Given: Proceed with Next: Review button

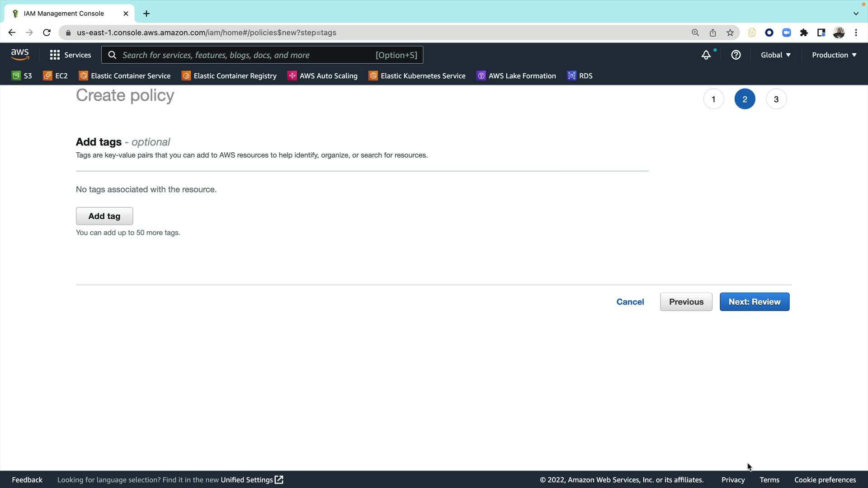Looking at the screenshot, I should [x=754, y=302].
